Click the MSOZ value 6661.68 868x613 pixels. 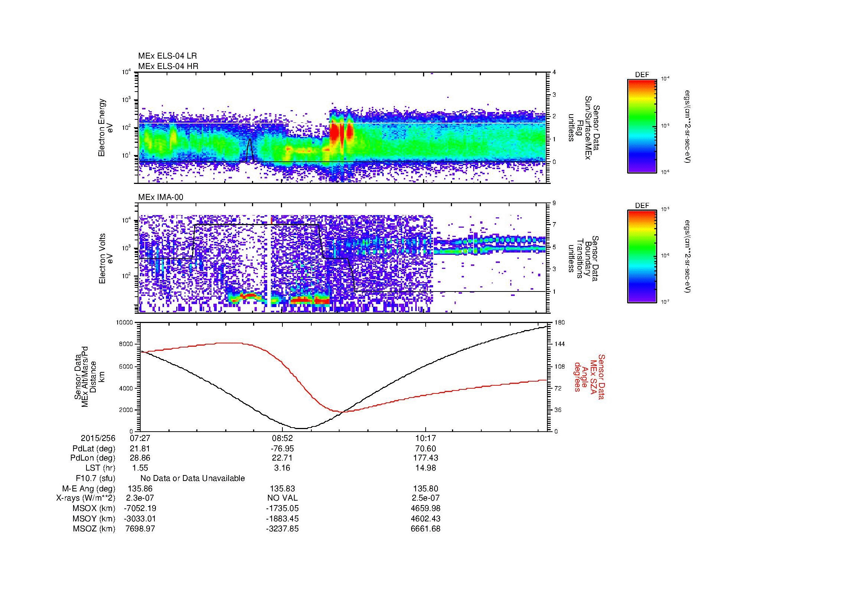coord(426,529)
